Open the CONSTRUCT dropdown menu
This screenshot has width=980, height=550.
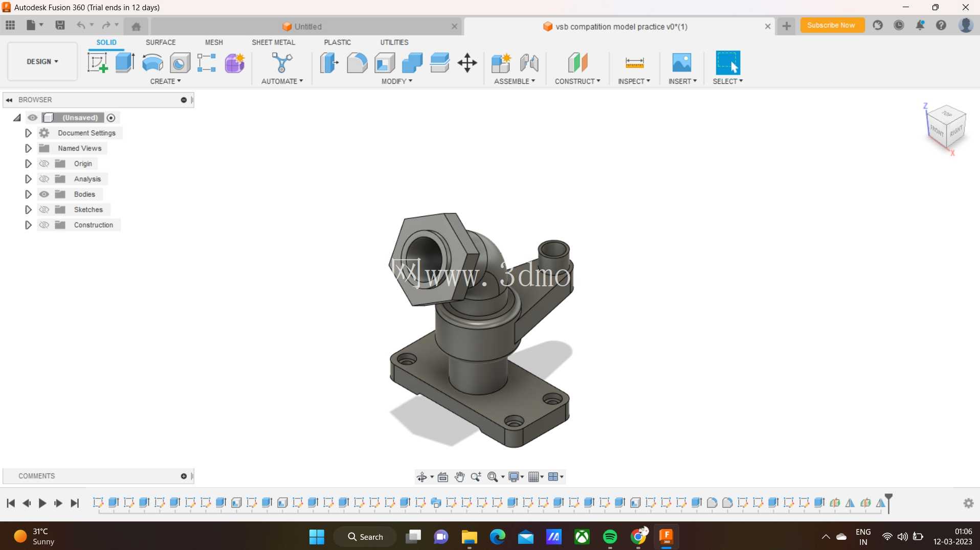[577, 81]
